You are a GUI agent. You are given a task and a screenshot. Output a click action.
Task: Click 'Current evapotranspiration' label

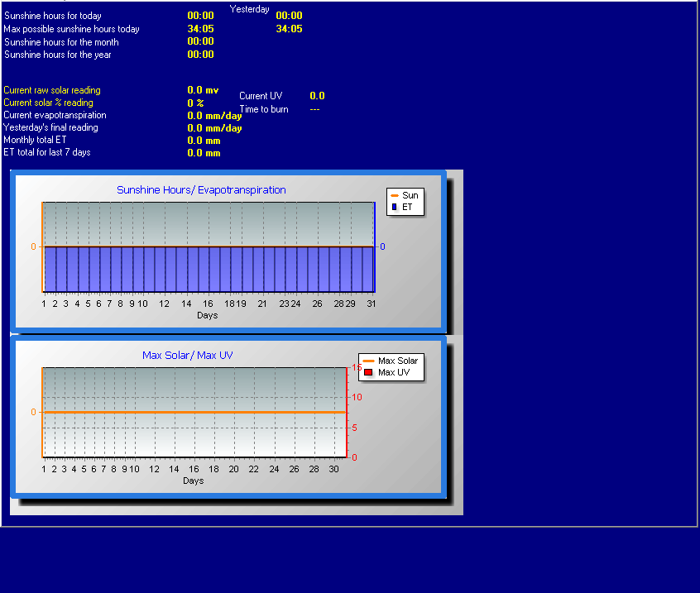tap(55, 115)
